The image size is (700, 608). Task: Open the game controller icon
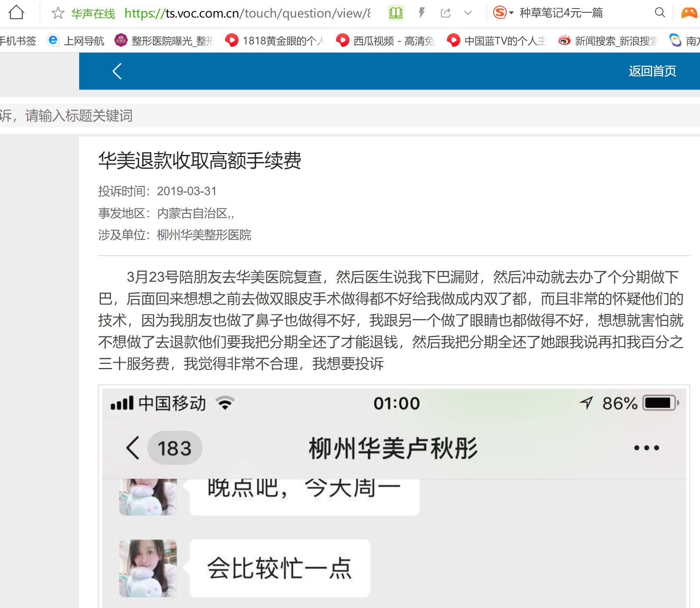pyautogui.click(x=689, y=13)
